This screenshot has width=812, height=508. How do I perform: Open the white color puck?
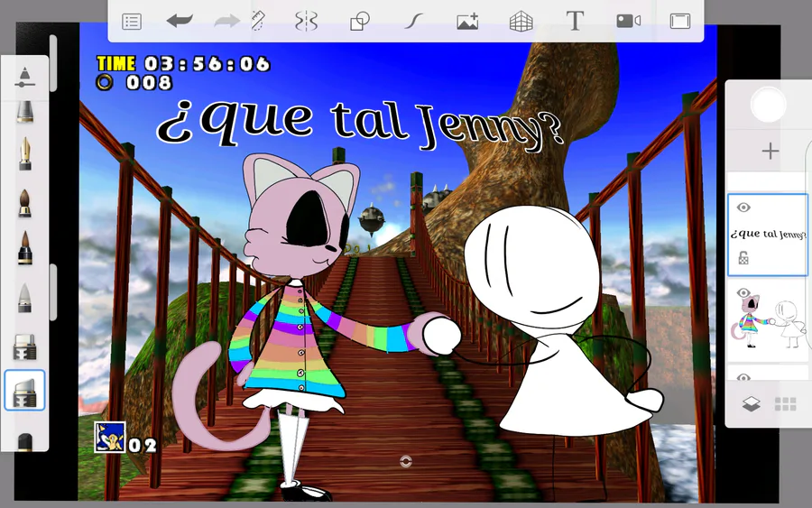768,105
